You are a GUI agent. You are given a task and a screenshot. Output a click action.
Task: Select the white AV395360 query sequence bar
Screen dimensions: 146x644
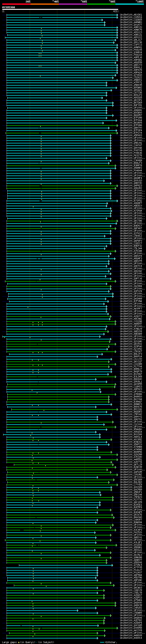click(x=60, y=9)
